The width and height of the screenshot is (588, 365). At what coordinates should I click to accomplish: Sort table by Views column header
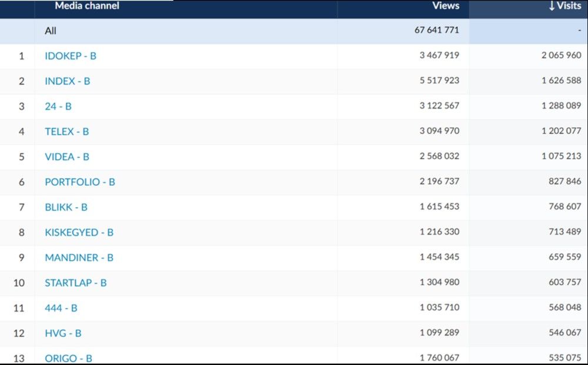point(446,6)
